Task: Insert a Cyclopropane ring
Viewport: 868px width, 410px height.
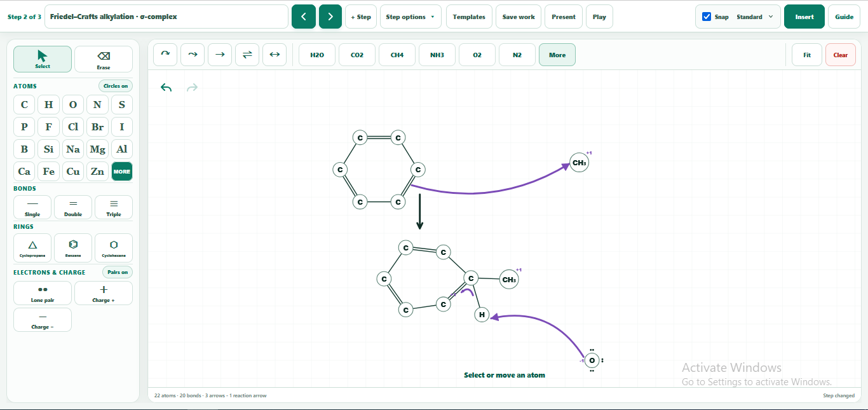Action: [x=32, y=248]
